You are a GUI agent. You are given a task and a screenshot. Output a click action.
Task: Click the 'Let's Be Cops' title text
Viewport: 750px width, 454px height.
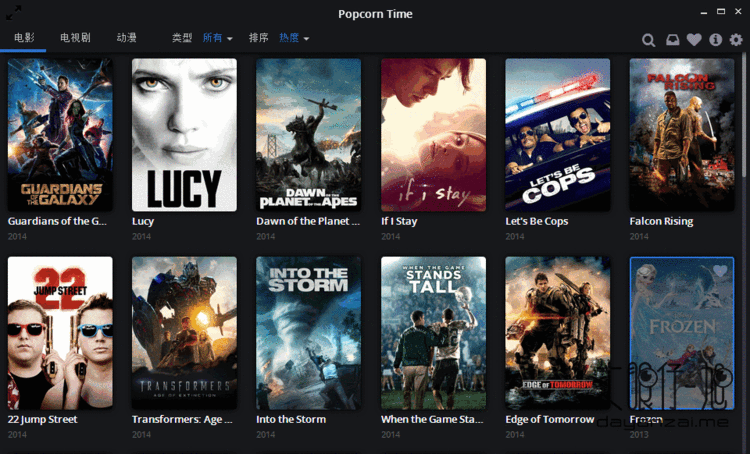pyautogui.click(x=537, y=221)
